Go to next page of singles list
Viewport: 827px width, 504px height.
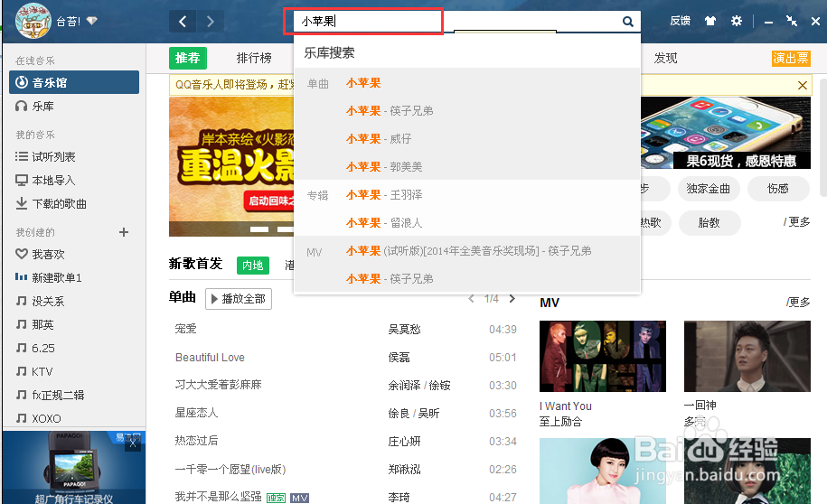click(x=512, y=299)
